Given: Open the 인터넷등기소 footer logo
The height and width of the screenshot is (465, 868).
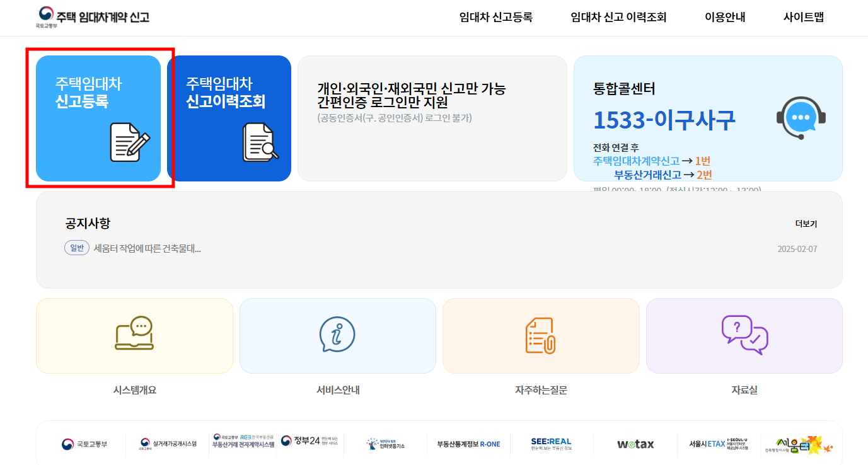Looking at the screenshot, I should pyautogui.click(x=386, y=444).
